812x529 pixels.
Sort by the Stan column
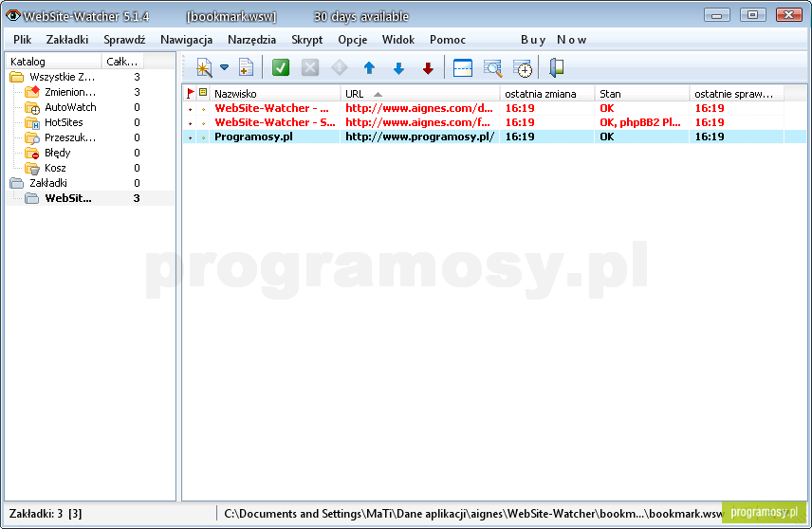(642, 94)
